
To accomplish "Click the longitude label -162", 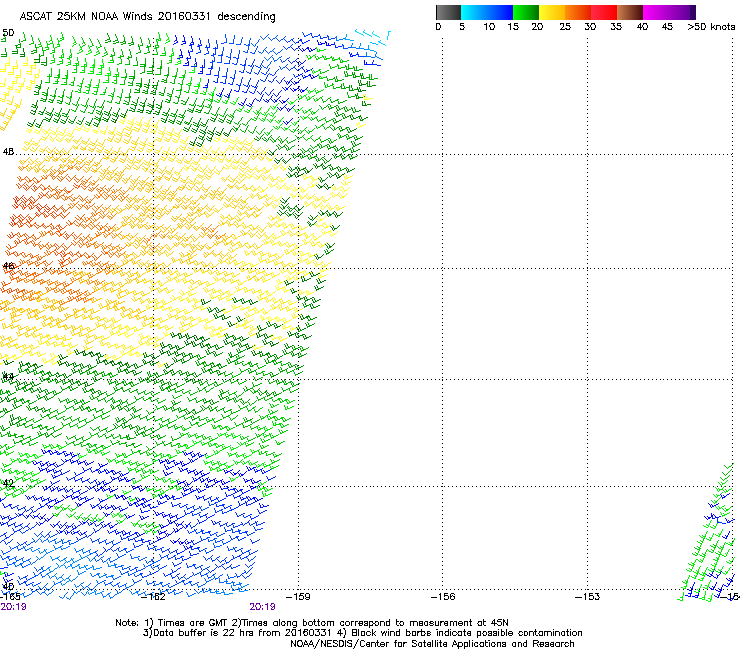I will pyautogui.click(x=153, y=596).
